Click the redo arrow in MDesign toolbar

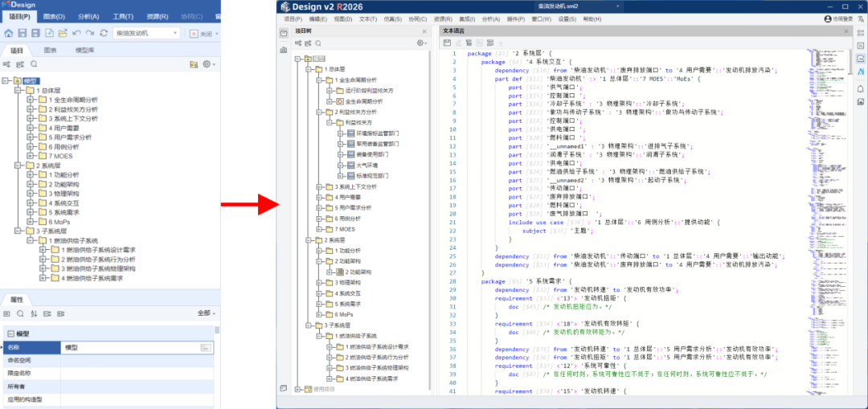90,33
